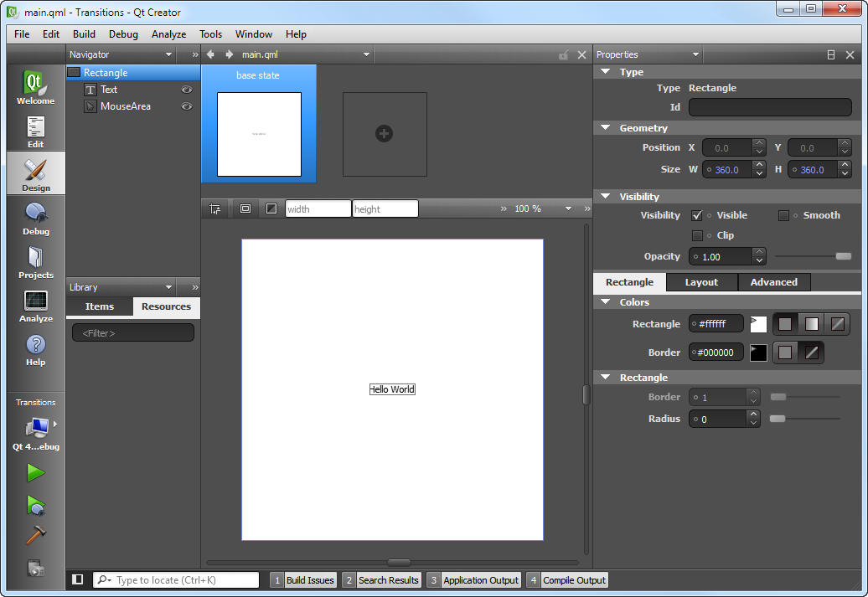Open the Search Results pane

(381, 580)
